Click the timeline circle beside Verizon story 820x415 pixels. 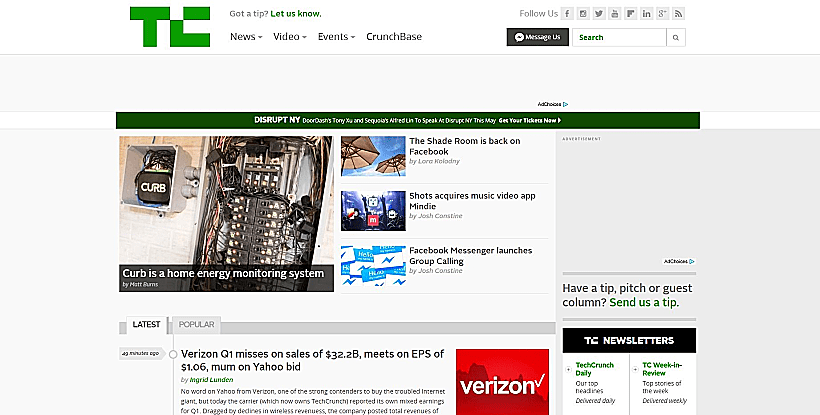pos(173,354)
